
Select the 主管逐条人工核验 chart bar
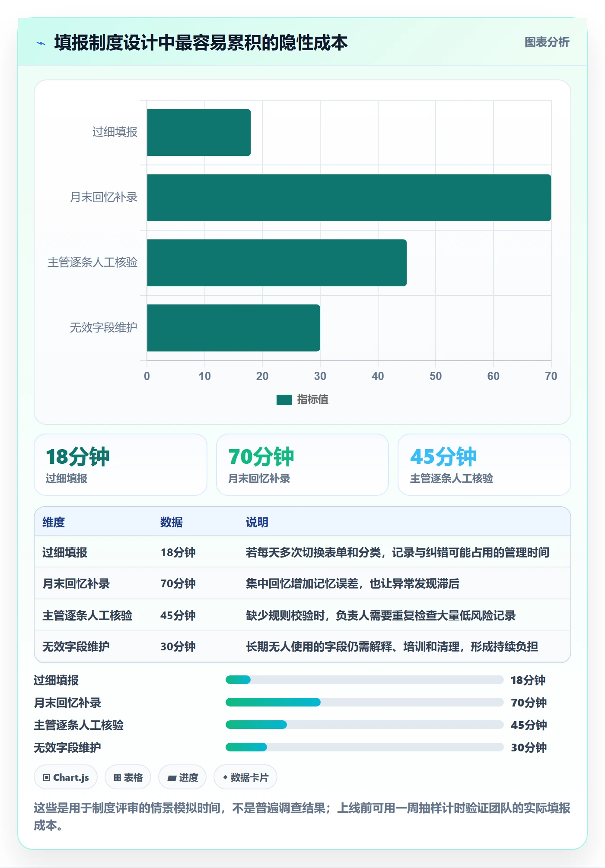click(x=277, y=263)
